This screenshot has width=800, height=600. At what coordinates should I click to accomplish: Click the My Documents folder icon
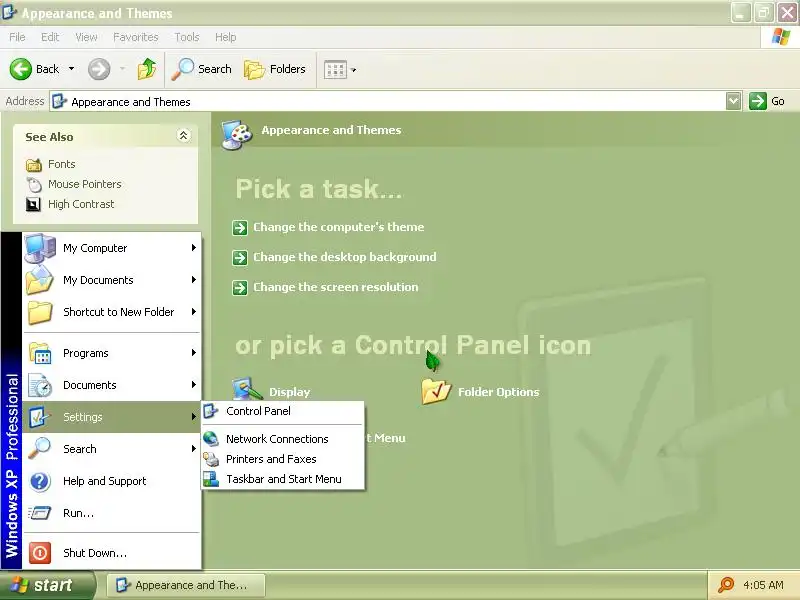(40, 280)
